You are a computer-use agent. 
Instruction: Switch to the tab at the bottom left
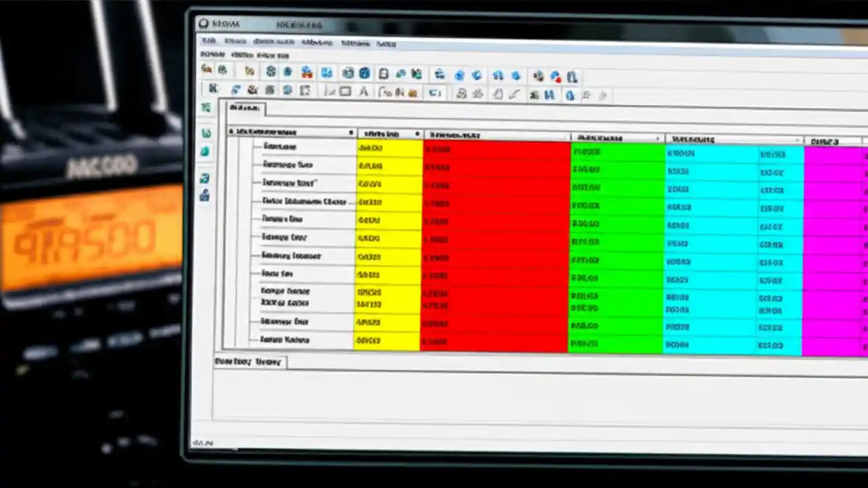point(248,361)
